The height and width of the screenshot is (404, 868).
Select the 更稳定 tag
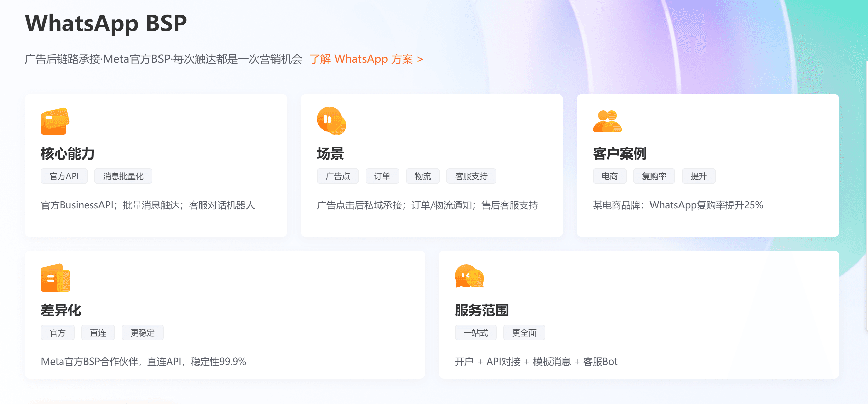coord(142,333)
